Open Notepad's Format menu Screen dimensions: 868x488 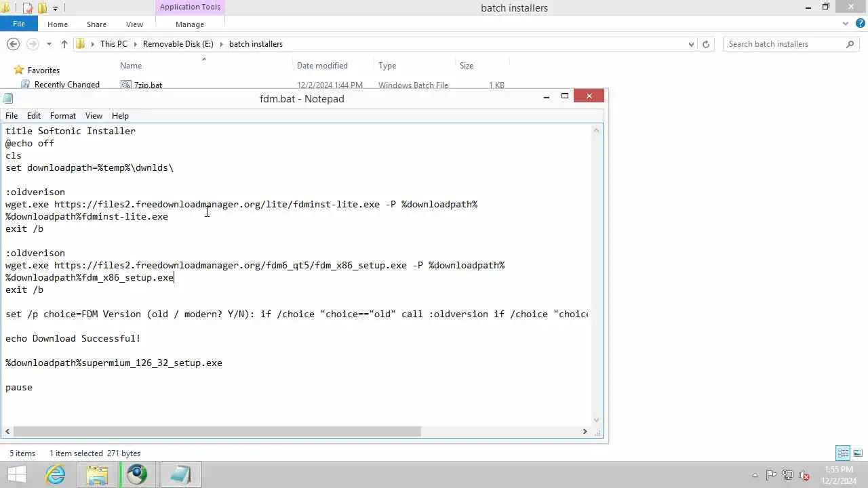pos(63,116)
